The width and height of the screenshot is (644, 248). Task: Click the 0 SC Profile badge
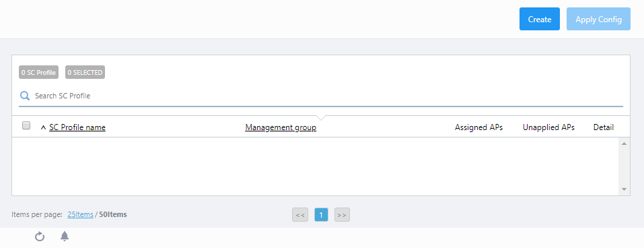click(38, 72)
